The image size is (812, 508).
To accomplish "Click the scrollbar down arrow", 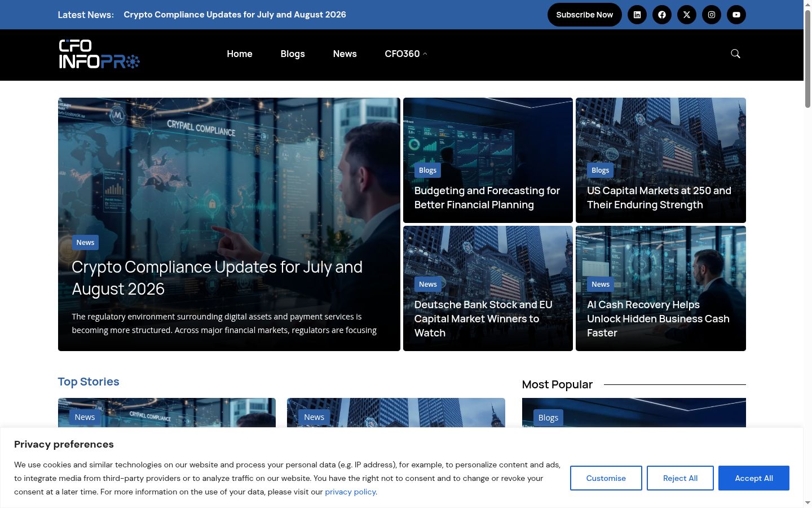I will pos(807,502).
